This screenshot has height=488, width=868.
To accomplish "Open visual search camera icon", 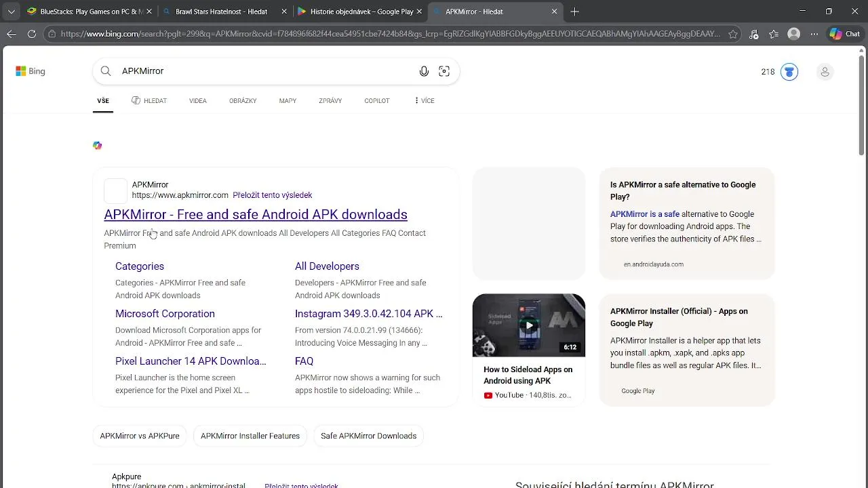I will 444,71.
